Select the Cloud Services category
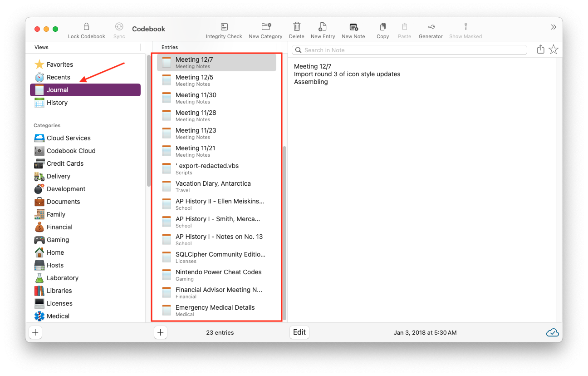The width and height of the screenshot is (588, 376). coord(85,138)
